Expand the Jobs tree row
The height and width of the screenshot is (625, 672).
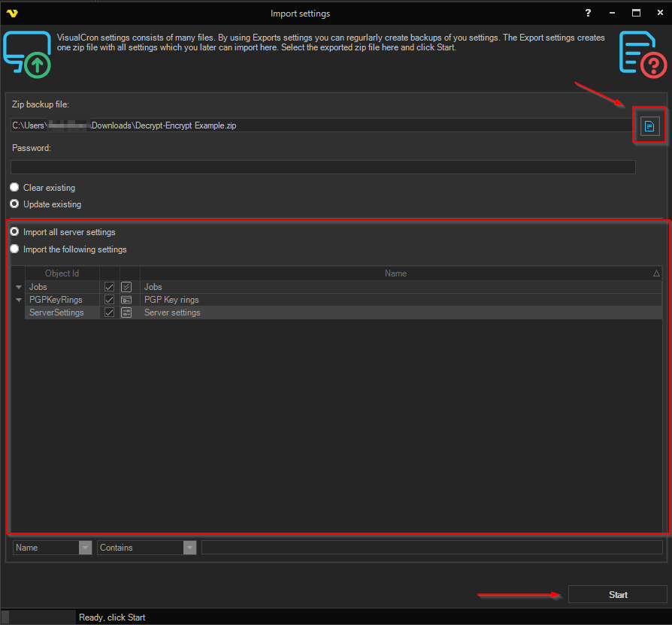(x=18, y=287)
